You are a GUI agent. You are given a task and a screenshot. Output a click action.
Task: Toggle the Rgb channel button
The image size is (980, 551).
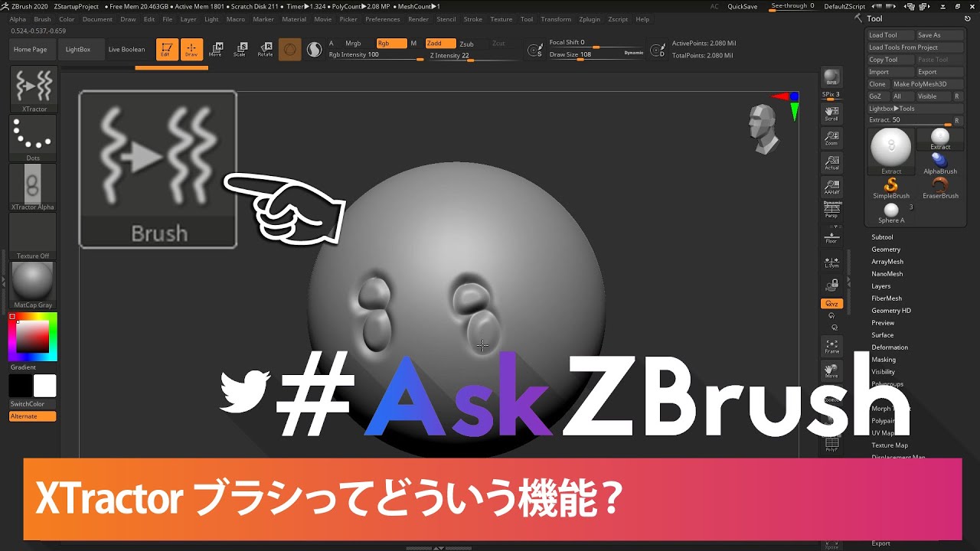[390, 44]
